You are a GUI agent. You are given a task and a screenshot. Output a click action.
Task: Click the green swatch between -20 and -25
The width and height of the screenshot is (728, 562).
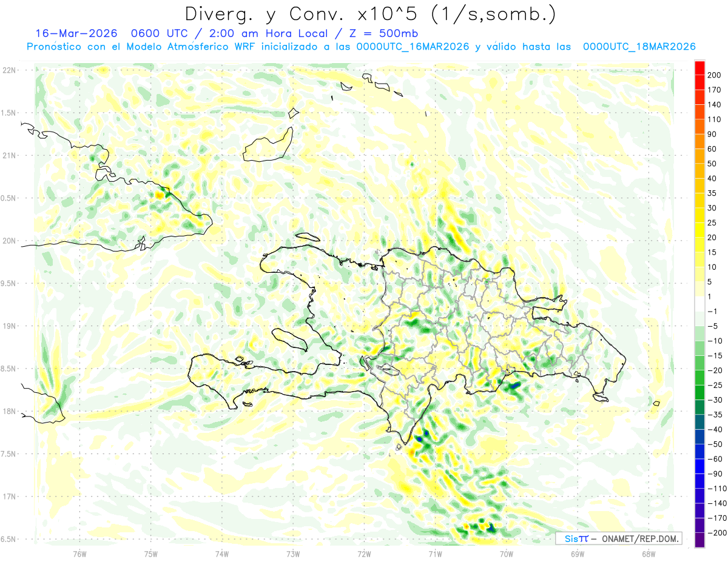[699, 378]
